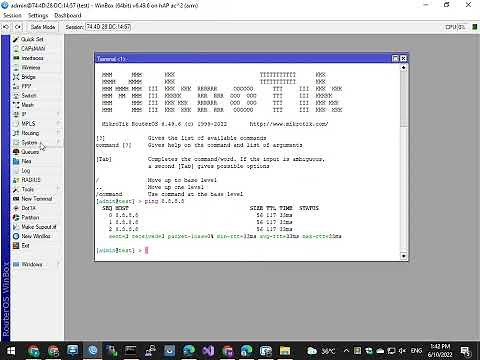
Task: Click the Terminal <1> title bar
Action: click(243, 59)
